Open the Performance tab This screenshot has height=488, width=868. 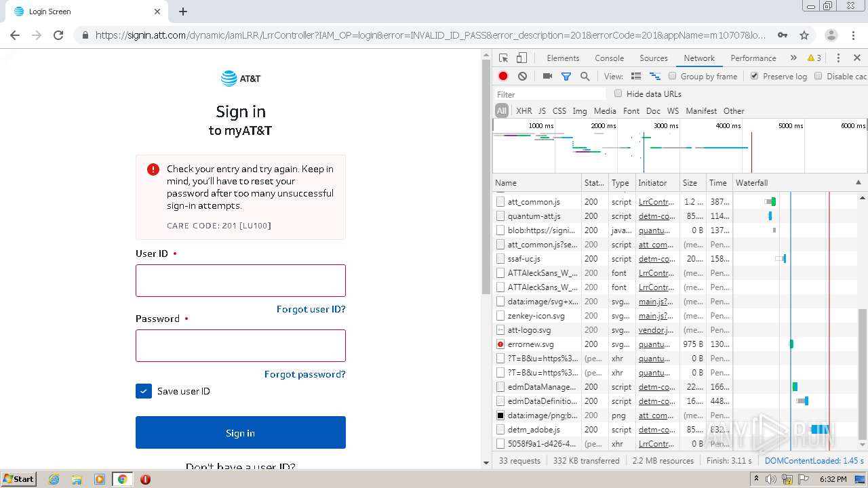753,58
